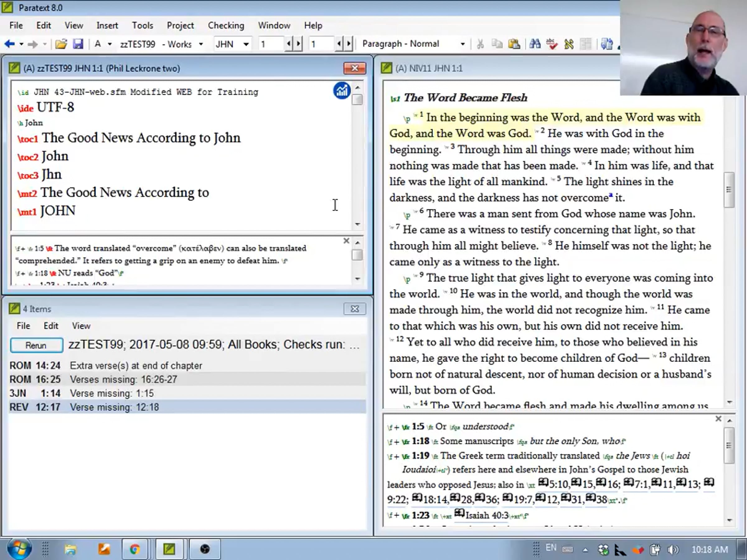Viewport: 747px width, 560px height.
Task: Click the Open project folder icon
Action: coord(61,44)
